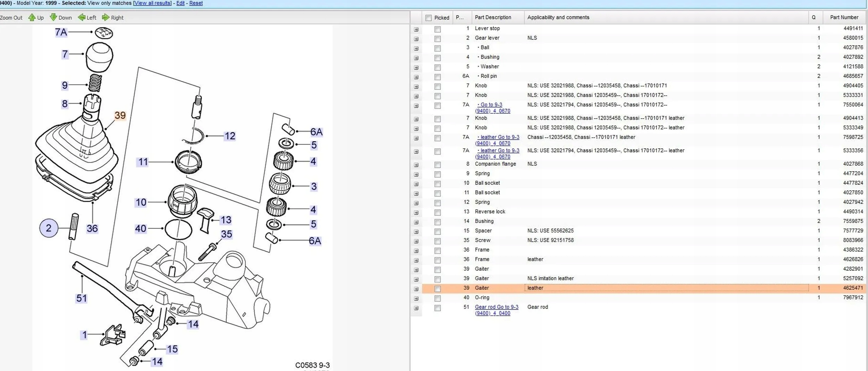This screenshot has height=371, width=868.
Task: Open the View all results link
Action: click(x=152, y=3)
